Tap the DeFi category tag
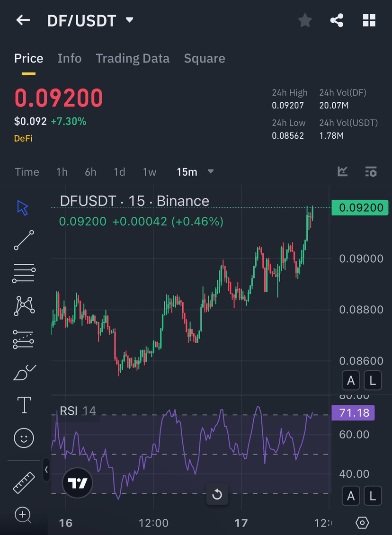 tap(23, 139)
